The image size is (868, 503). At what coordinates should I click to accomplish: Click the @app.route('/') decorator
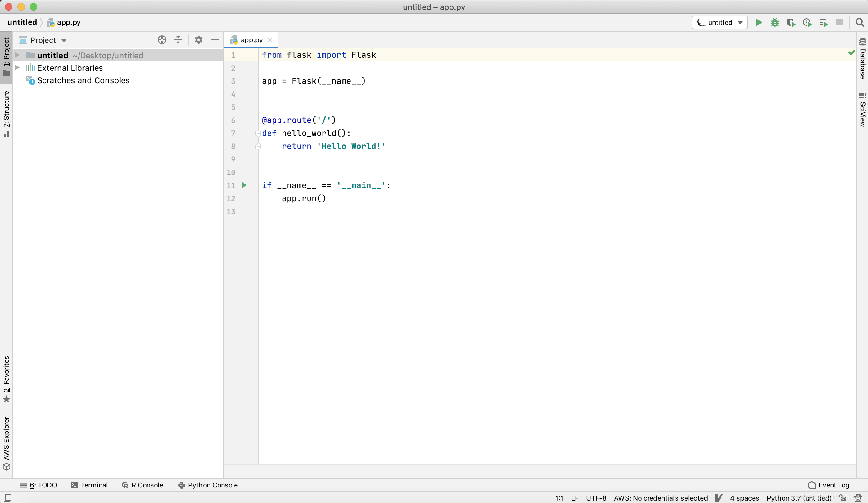[299, 120]
